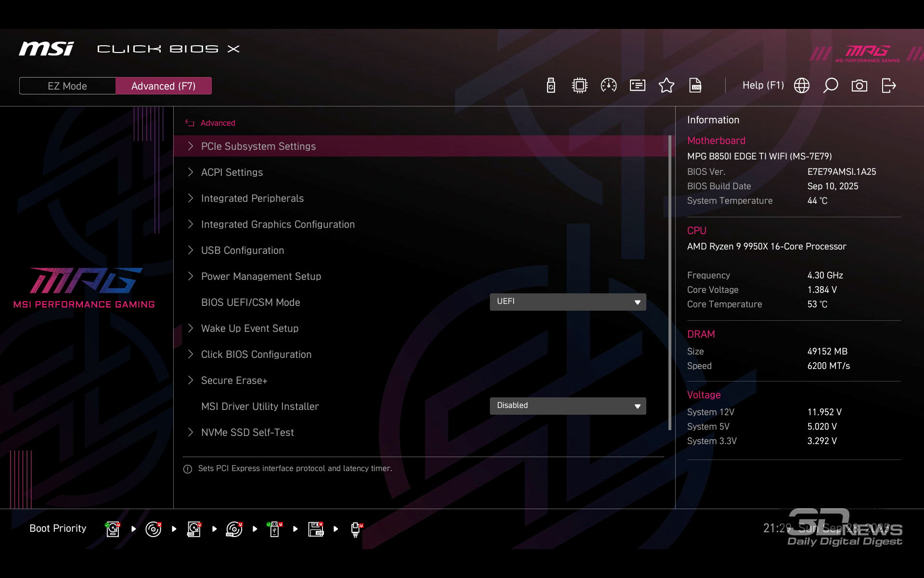Click the memory profile card icon

tap(638, 86)
